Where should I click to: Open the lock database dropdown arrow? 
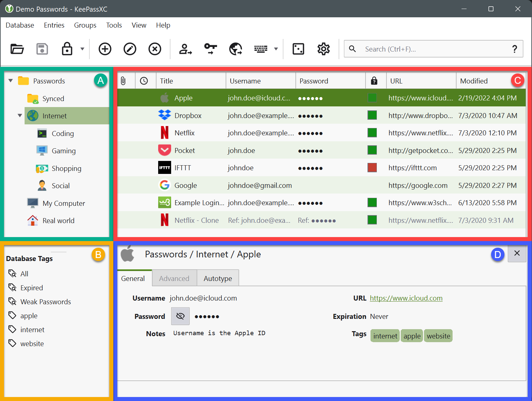[82, 49]
